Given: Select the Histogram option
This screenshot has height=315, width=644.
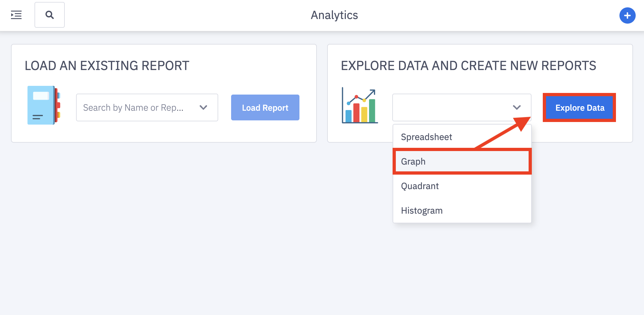Looking at the screenshot, I should point(462,210).
